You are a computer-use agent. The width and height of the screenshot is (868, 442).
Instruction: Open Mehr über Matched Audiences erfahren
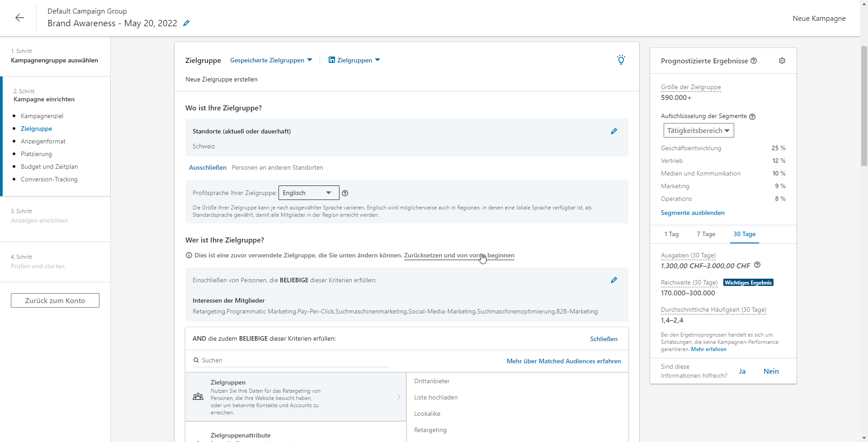(x=564, y=361)
